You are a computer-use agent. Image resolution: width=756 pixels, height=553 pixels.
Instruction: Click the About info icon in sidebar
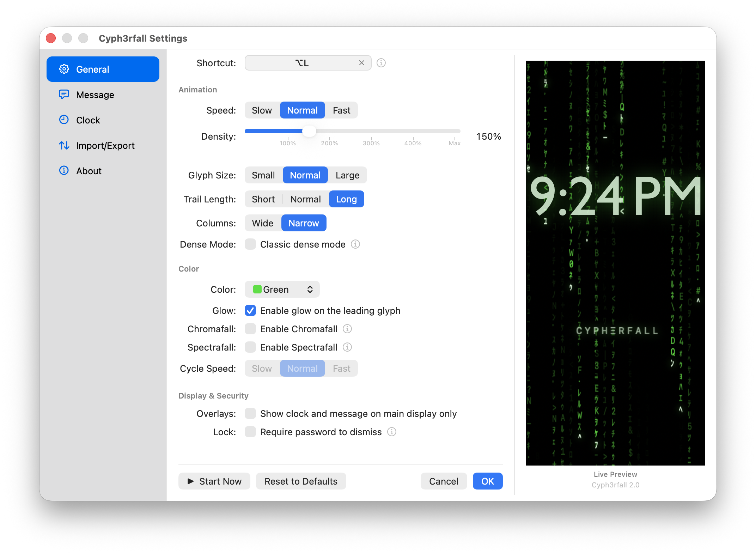pos(64,171)
